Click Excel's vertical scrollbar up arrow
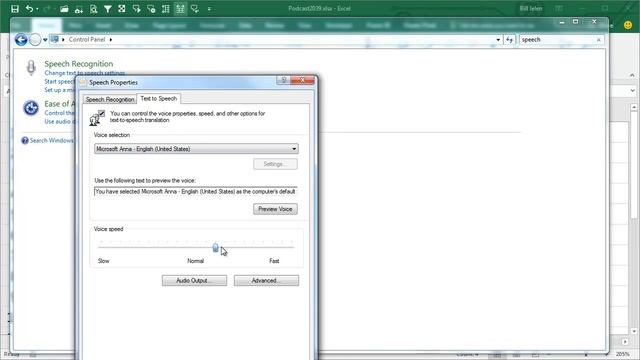This screenshot has width=640, height=360. coord(634,107)
